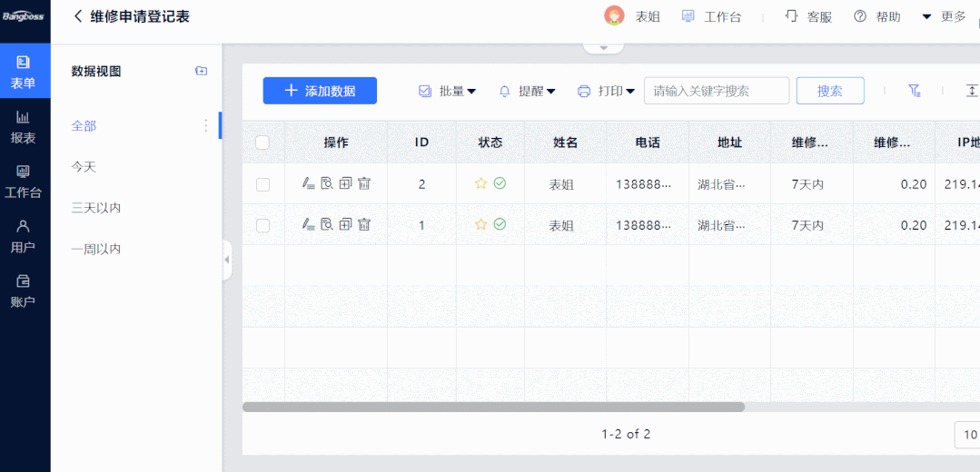Open the 更多 dropdown in top bar
The width and height of the screenshot is (980, 472).
[x=944, y=16]
